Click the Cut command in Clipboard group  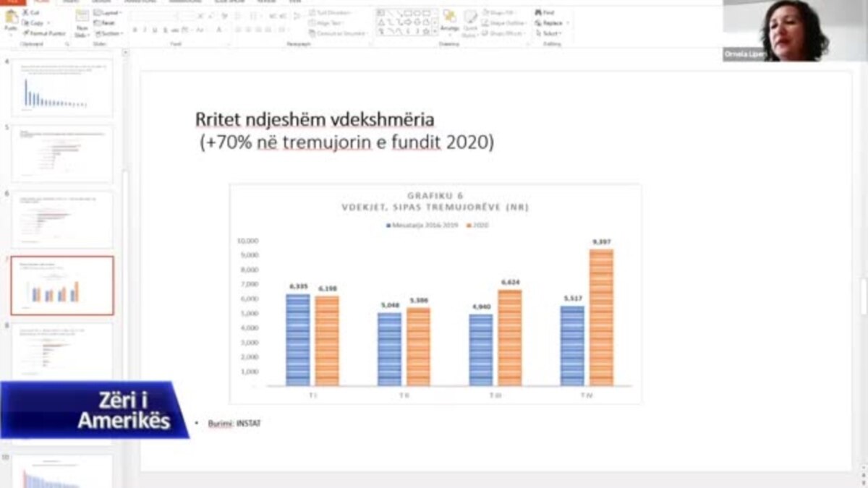point(33,13)
